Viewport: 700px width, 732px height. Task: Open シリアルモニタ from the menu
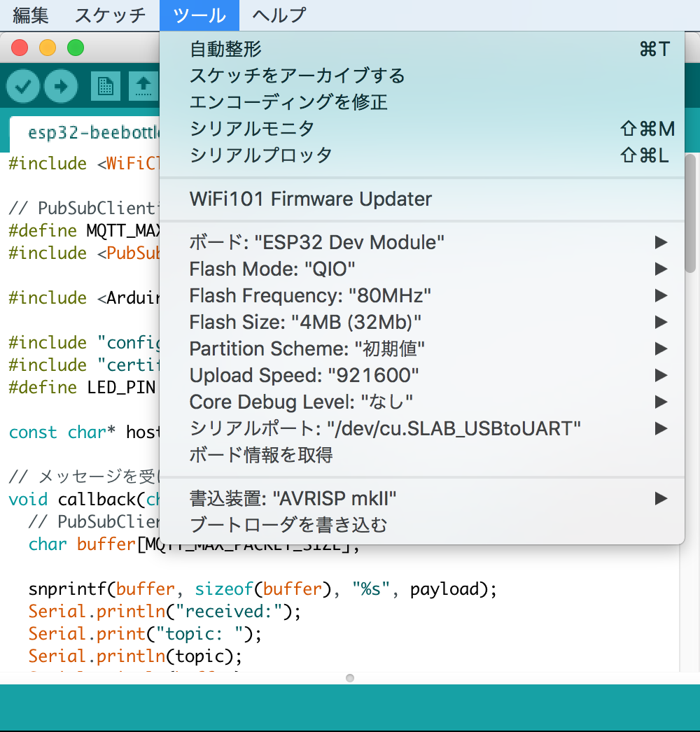click(422, 129)
